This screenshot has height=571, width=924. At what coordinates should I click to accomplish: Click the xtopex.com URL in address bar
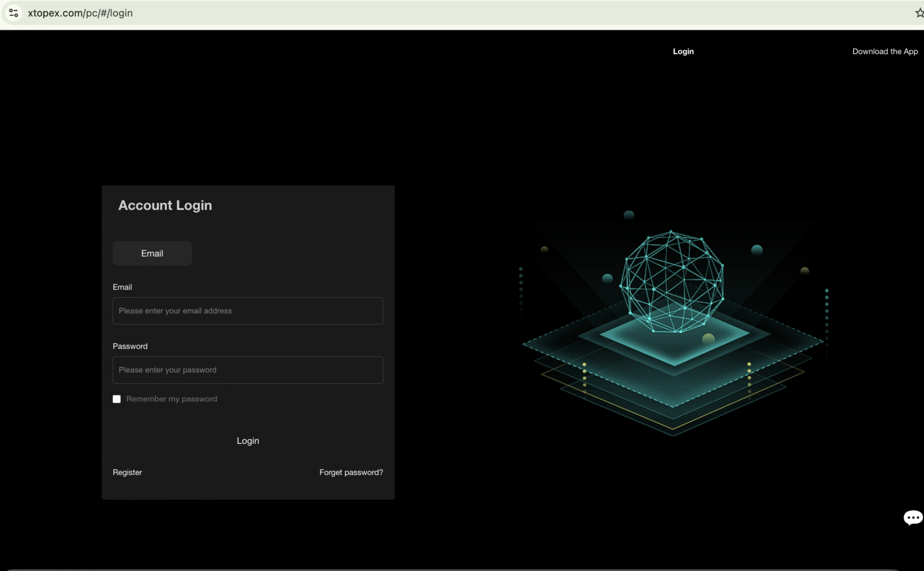click(x=80, y=13)
